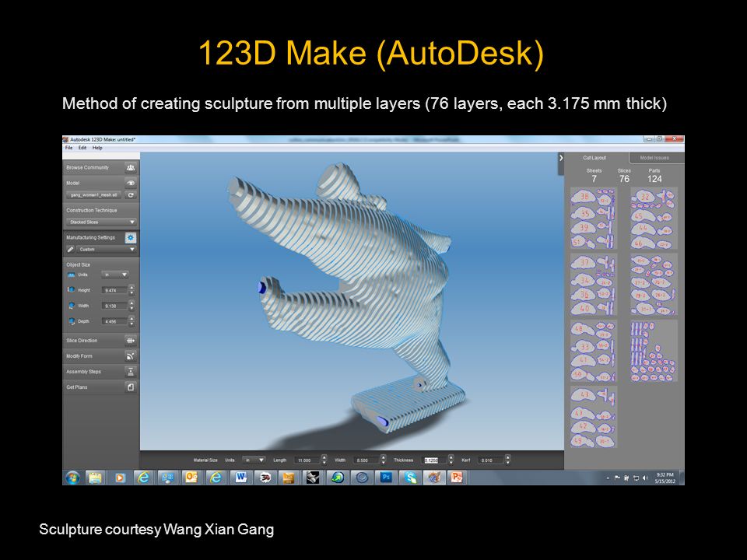Decrease Depth with the down stepper arrow

point(132,325)
